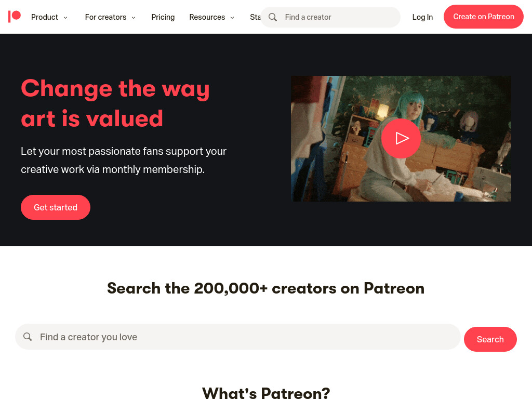Focus the 'Find a creator' header search field
532x399 pixels.
330,17
